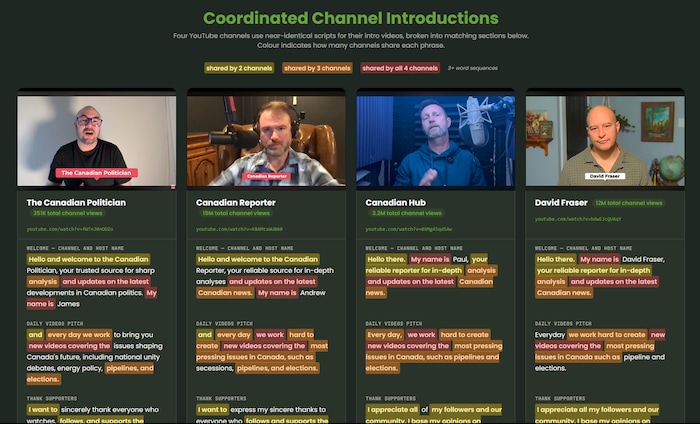The width and height of the screenshot is (700, 424).
Task: Click the '12M total channel views' badge
Action: [629, 203]
